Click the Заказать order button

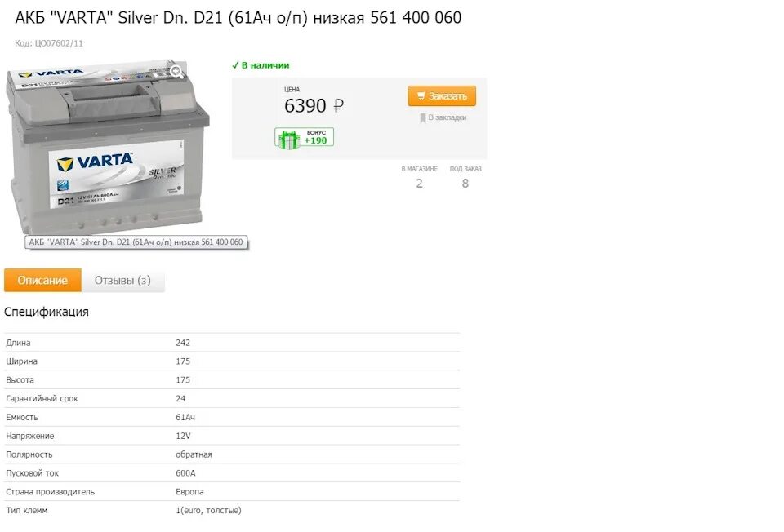(442, 96)
